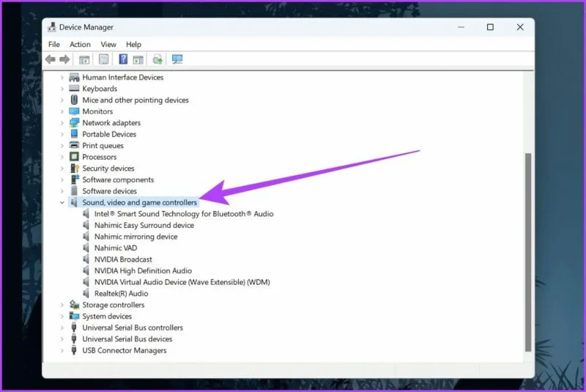Click the Processors chip icon
Image resolution: width=586 pixels, height=392 pixels.
click(x=74, y=157)
